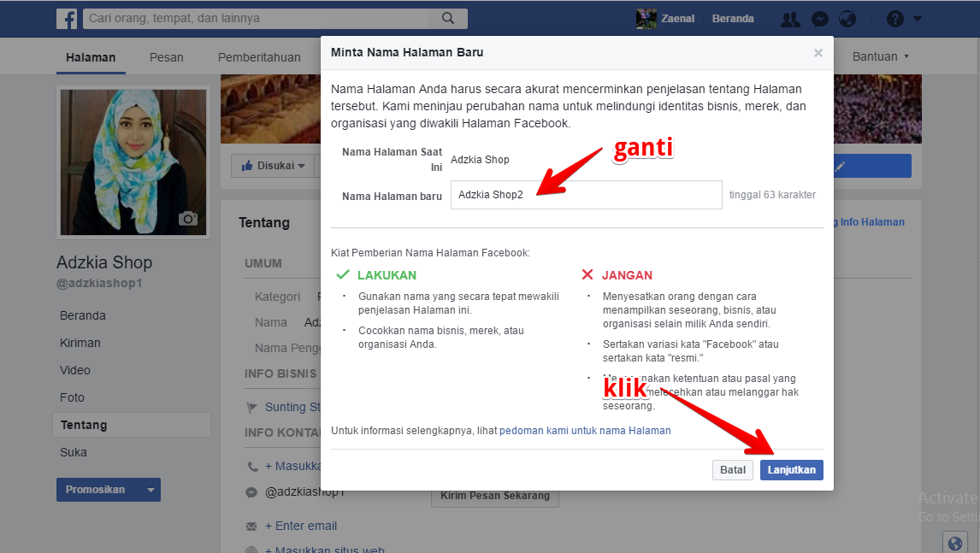Screen dimensions: 980x553
Task: Close the Minta Nama Halaman Baru dialog
Action: (x=818, y=53)
